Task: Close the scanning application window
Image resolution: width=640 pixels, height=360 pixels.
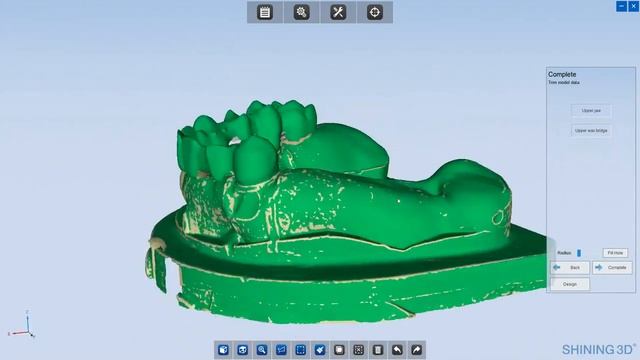Action: tap(633, 6)
